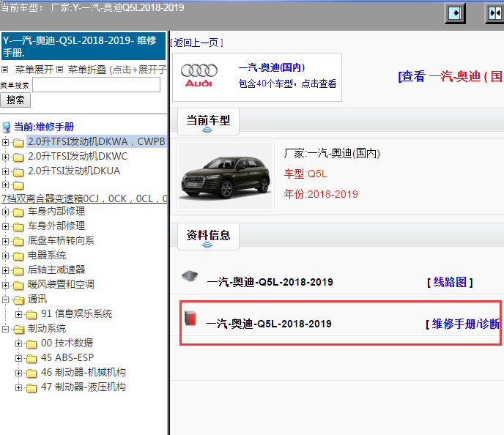Click the 厂家:一汽-奥迪(国内) text
Image resolution: width=504 pixels, height=435 pixels.
point(332,154)
